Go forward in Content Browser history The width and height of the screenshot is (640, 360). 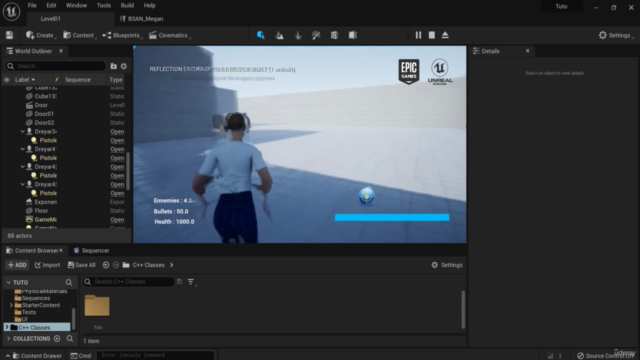[116, 265]
